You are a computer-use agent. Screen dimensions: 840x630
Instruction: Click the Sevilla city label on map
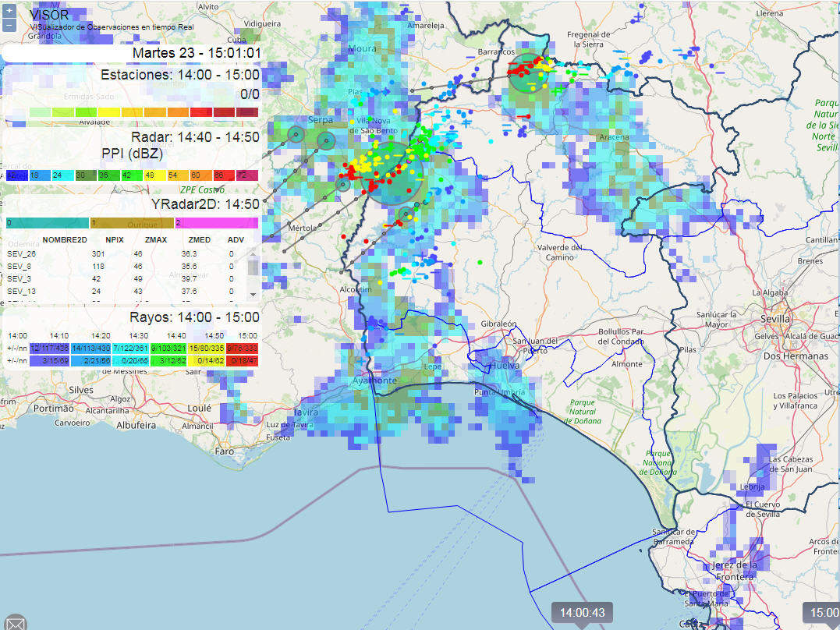775,319
